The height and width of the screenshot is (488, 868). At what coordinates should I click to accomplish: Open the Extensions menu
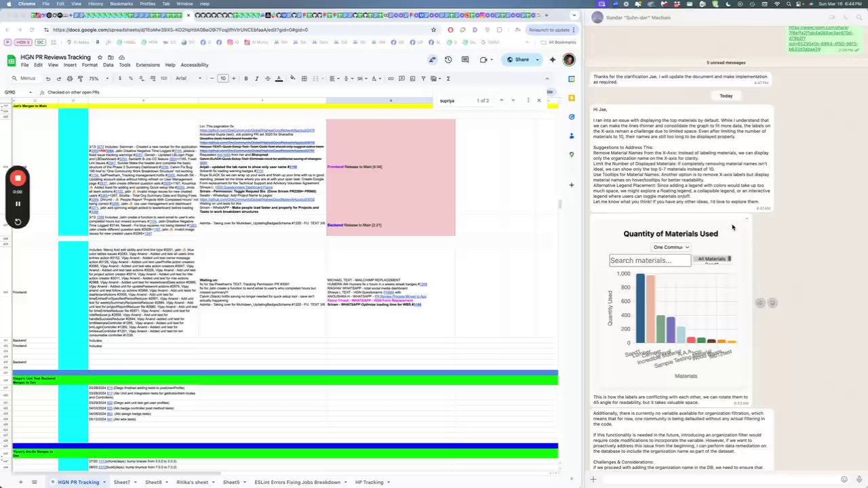[147, 65]
